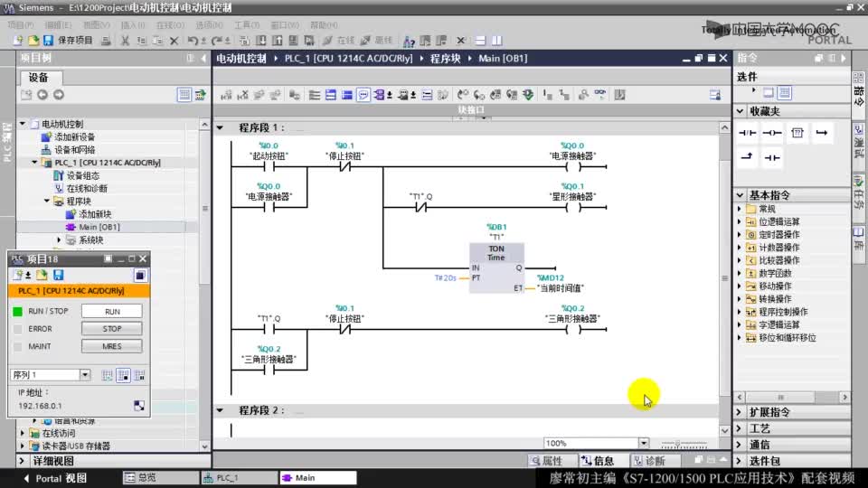Enable third sequence mode icon in simulator

click(x=139, y=375)
